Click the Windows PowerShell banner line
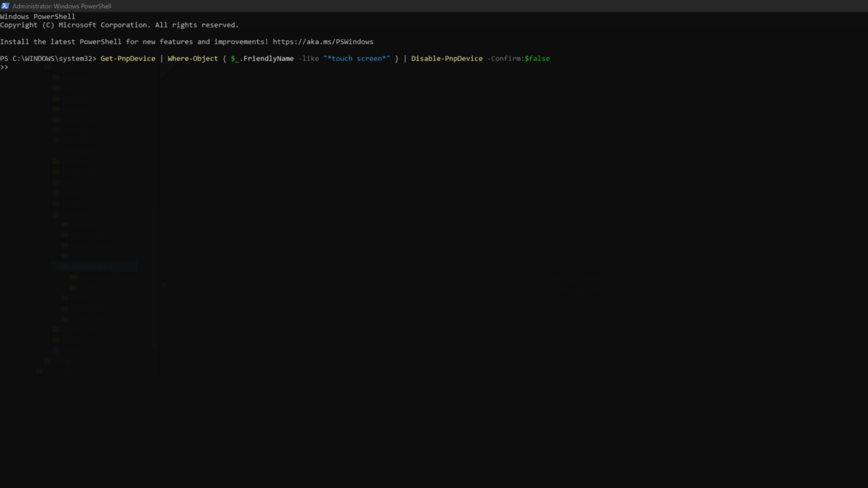 pos(37,16)
